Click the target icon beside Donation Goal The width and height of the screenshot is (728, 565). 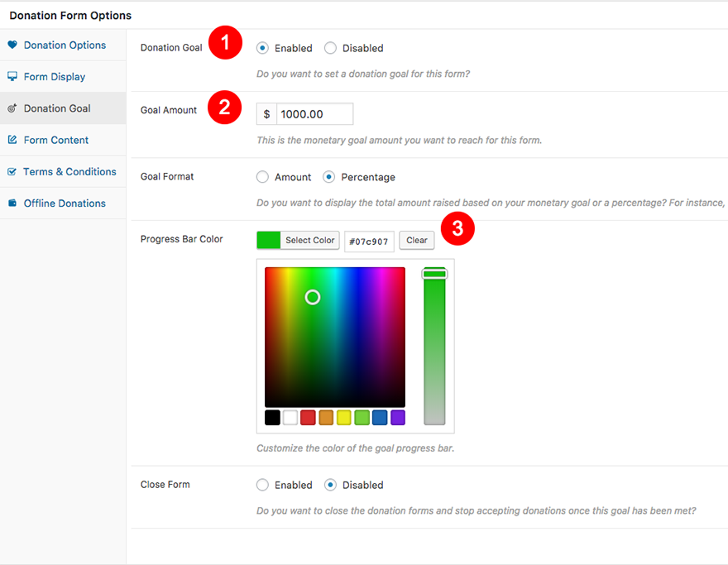click(x=12, y=108)
